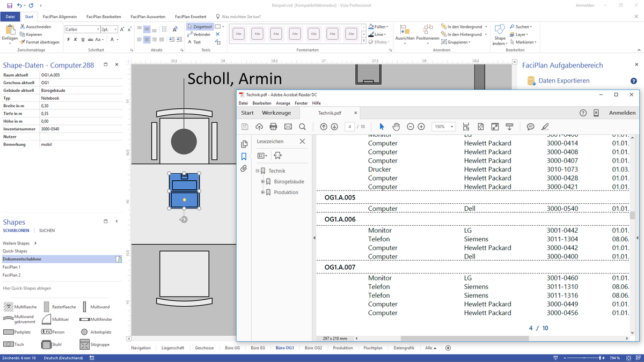Select the Verbinder connector tool
The height and width of the screenshot is (362, 644).
pos(199,34)
